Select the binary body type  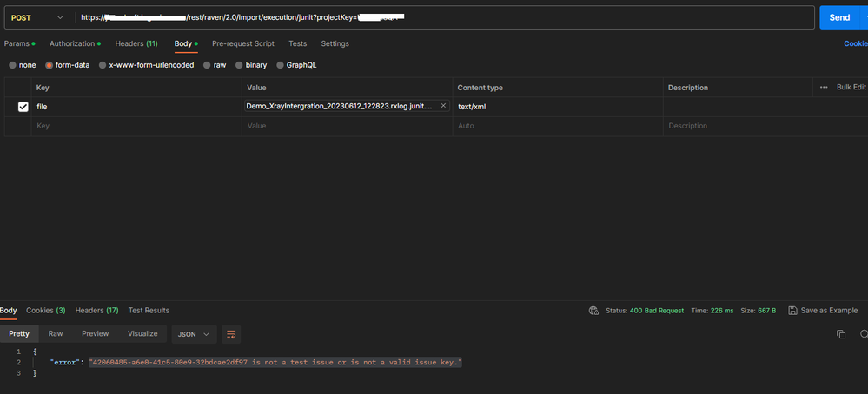pos(251,65)
